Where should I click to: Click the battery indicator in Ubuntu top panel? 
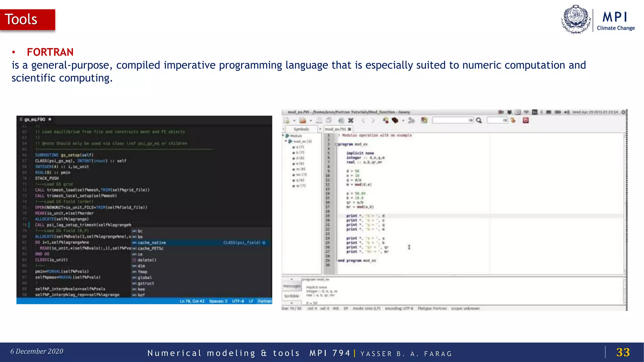coord(558,112)
